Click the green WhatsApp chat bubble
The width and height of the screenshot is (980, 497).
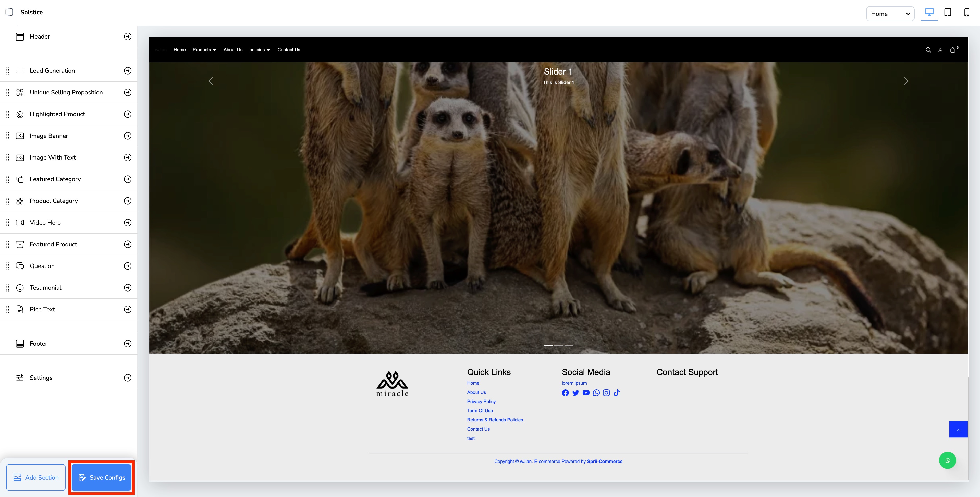coord(947,460)
